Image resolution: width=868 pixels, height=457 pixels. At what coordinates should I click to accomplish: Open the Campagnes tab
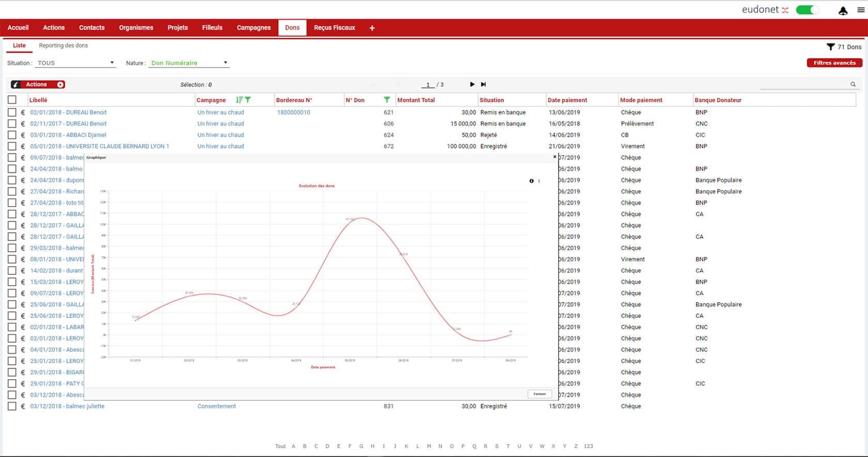coord(254,28)
